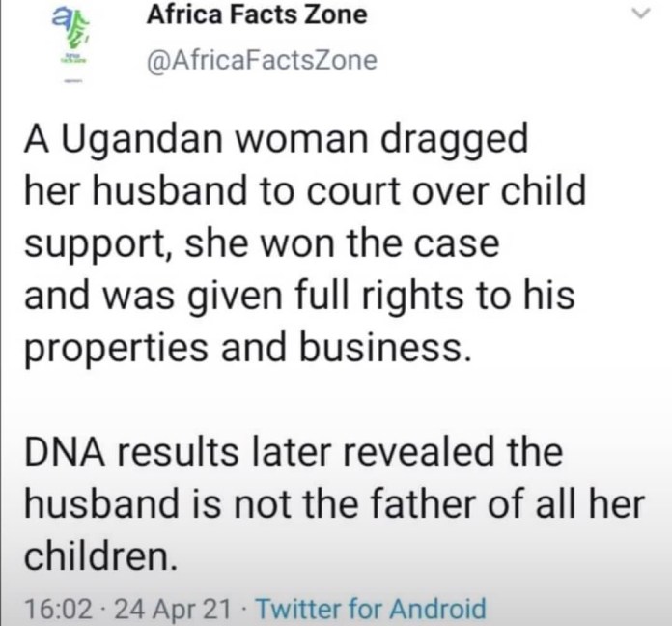Select the 24 Apr 21 tweet date
The image size is (672, 626).
(174, 609)
